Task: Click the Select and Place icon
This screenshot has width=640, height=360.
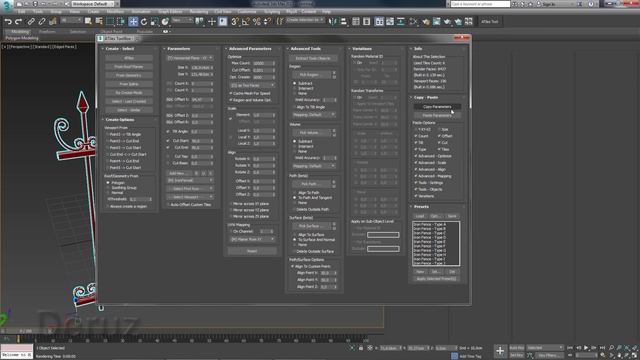Action: pos(165,21)
